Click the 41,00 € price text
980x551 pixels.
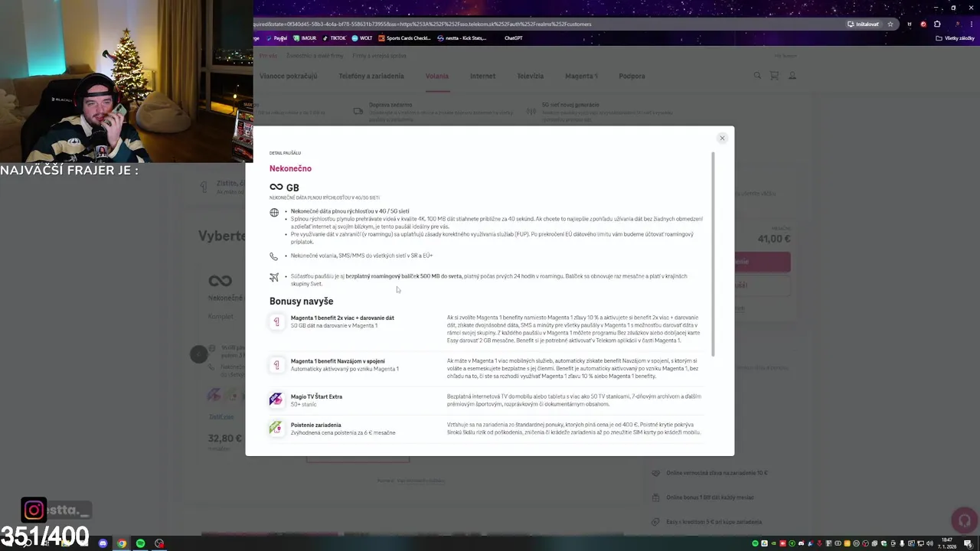(x=774, y=239)
